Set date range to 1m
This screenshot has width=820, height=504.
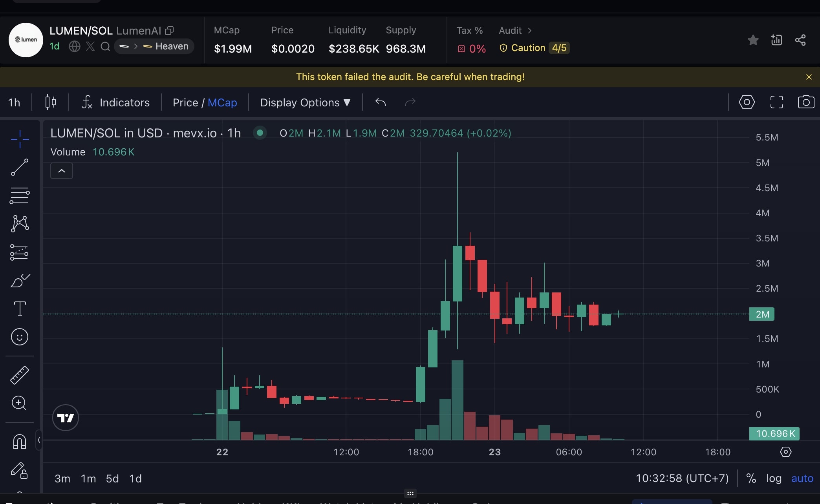click(x=88, y=478)
